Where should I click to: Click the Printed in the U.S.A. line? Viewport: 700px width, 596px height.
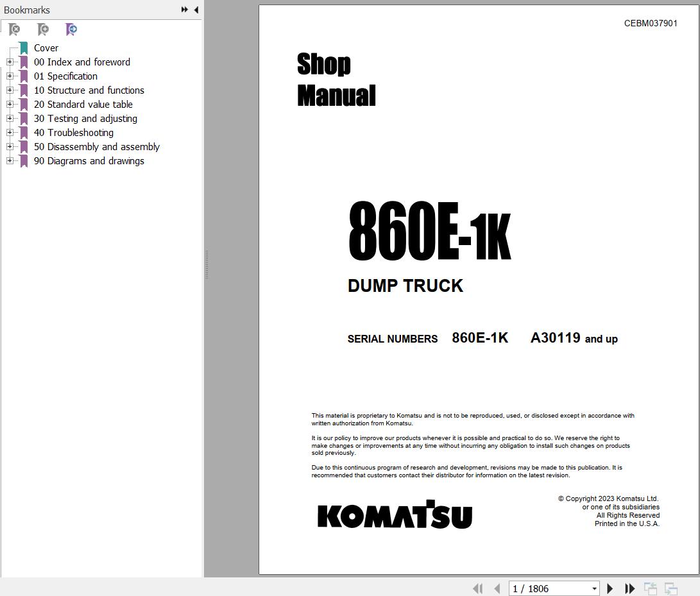click(627, 524)
